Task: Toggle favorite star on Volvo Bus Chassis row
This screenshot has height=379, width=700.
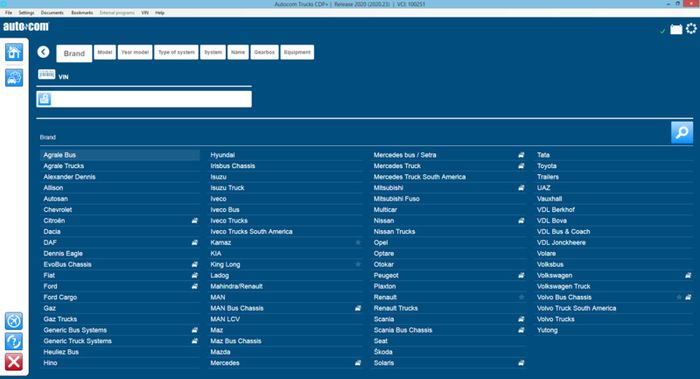Action: [x=679, y=297]
